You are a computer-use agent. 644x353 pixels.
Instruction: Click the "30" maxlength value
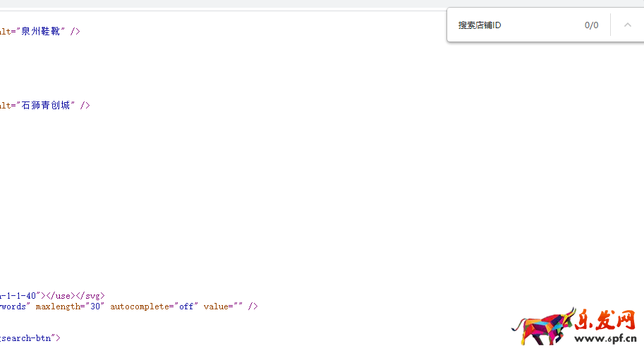tap(97, 306)
